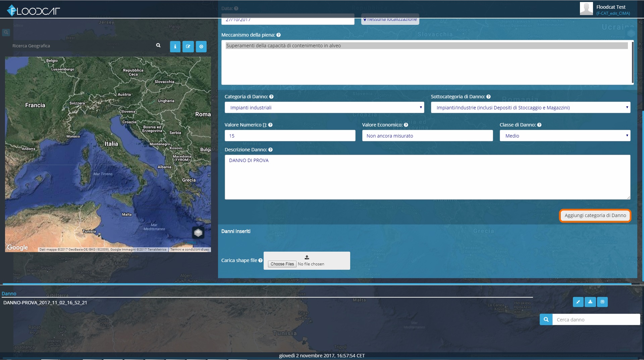Open the Sottocategoria di Danno dropdown

click(x=531, y=107)
